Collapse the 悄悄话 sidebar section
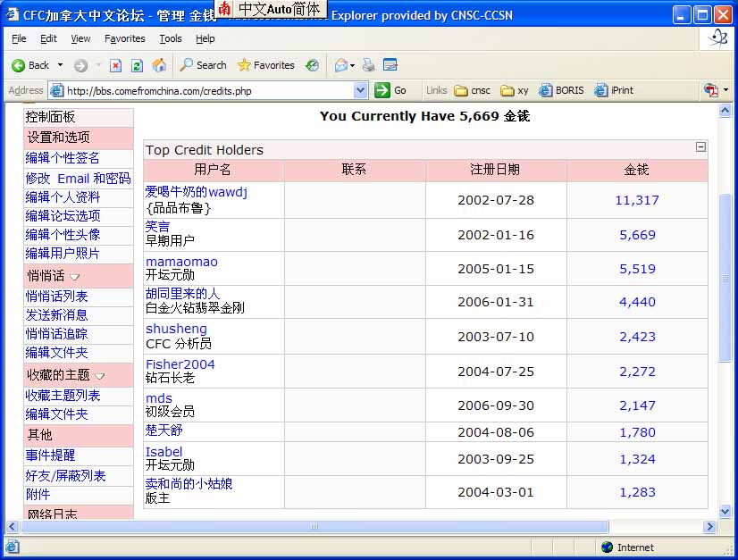Image resolution: width=738 pixels, height=560 pixels. click(x=75, y=277)
